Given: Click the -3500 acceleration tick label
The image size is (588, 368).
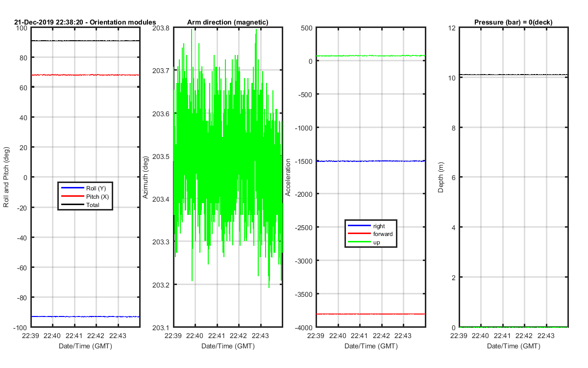Looking at the screenshot, I should coord(303,294).
